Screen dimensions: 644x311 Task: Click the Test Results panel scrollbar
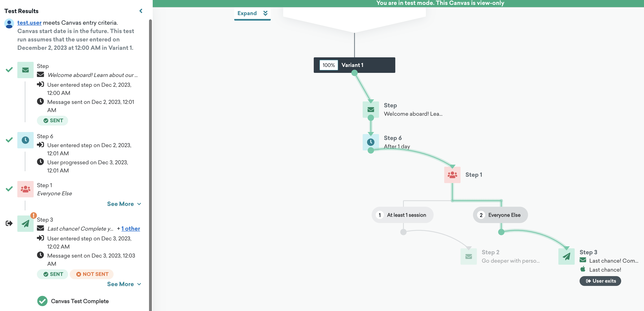(150, 165)
